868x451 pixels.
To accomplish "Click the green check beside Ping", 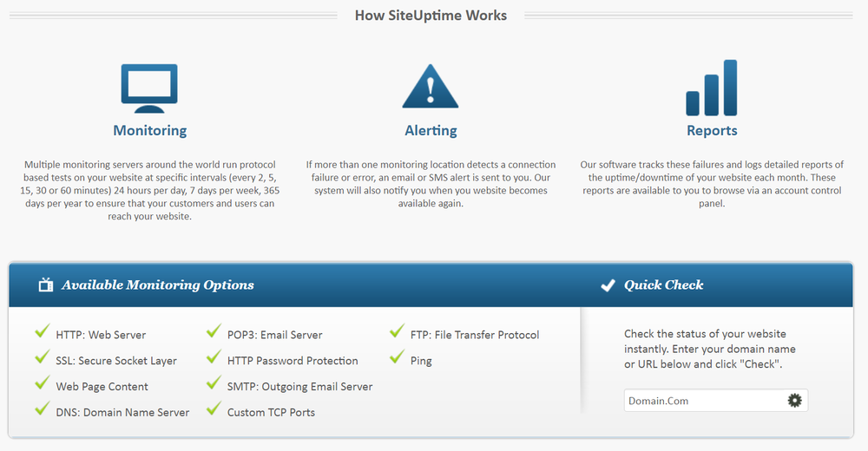I will [x=397, y=357].
